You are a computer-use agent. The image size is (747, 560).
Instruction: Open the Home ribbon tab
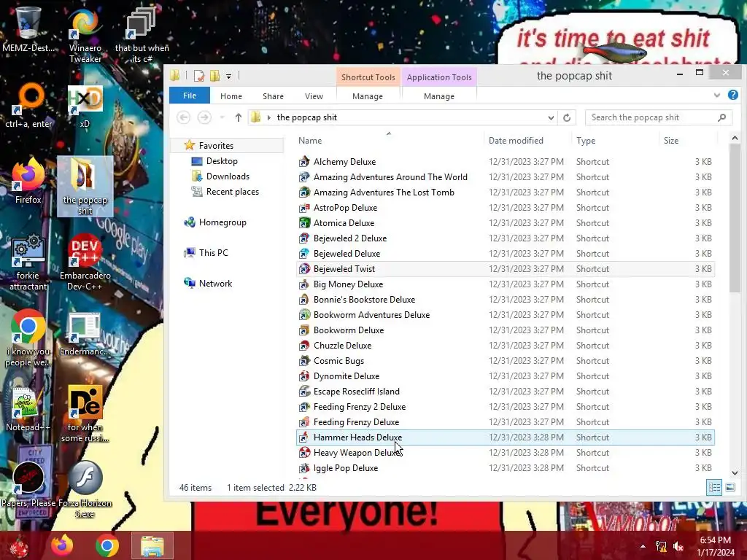coord(231,96)
